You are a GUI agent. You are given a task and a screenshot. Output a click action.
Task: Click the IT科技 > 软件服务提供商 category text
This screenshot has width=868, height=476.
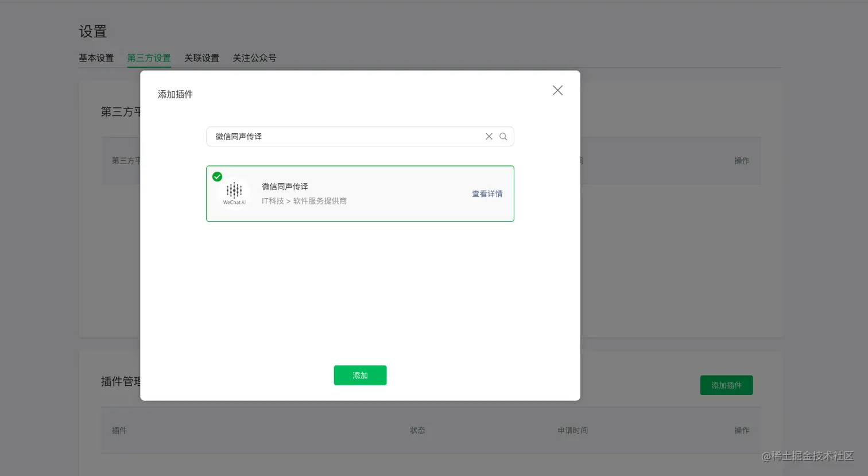click(x=304, y=201)
